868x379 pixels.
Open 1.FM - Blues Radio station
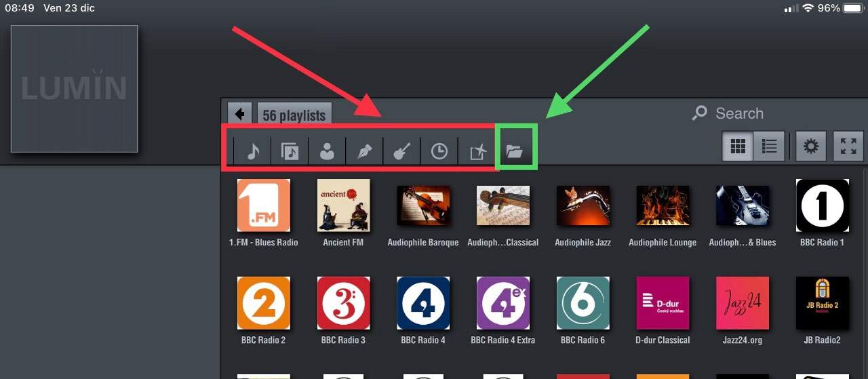(x=264, y=205)
